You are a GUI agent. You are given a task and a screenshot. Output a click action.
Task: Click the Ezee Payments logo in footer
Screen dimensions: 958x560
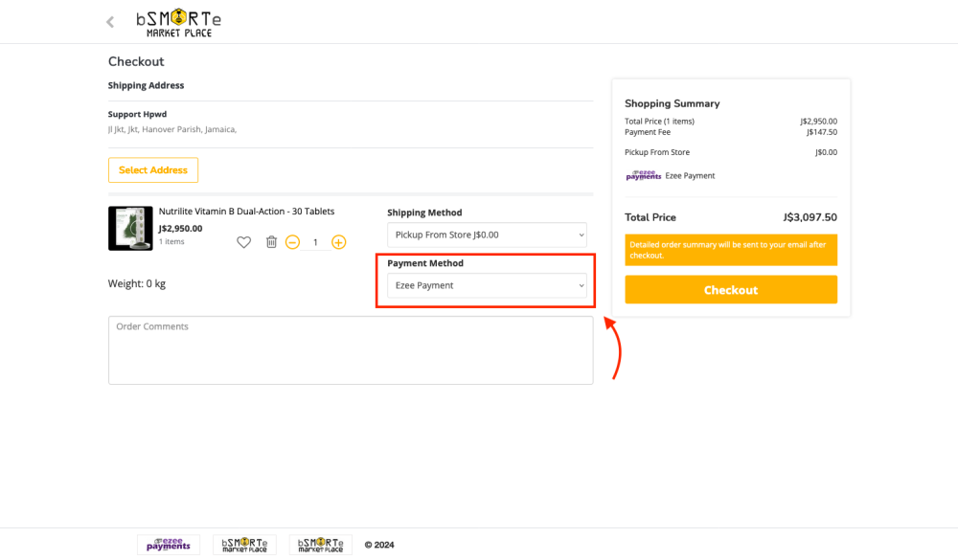click(169, 545)
